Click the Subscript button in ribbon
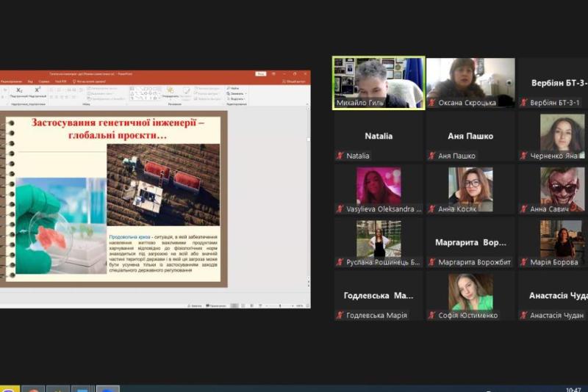 19,90
